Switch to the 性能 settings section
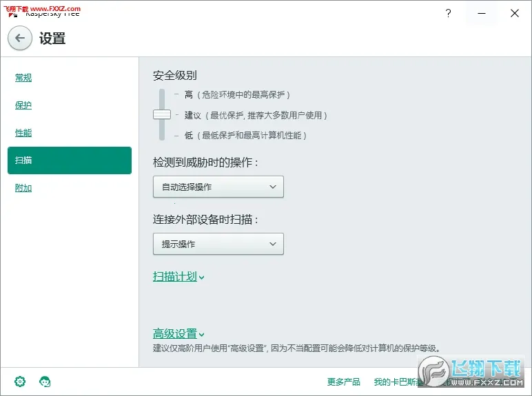532x396 pixels. 23,133
